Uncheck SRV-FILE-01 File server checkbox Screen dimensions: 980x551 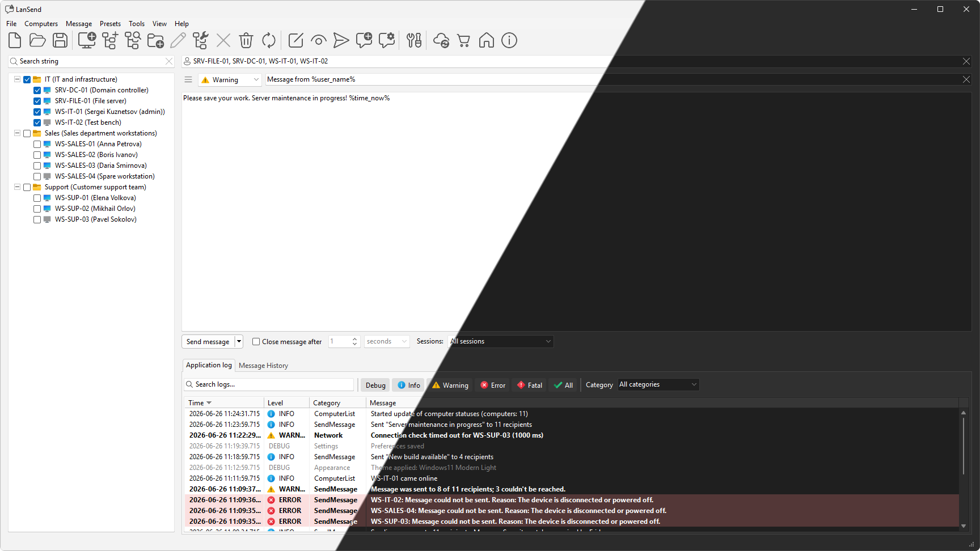coord(37,101)
